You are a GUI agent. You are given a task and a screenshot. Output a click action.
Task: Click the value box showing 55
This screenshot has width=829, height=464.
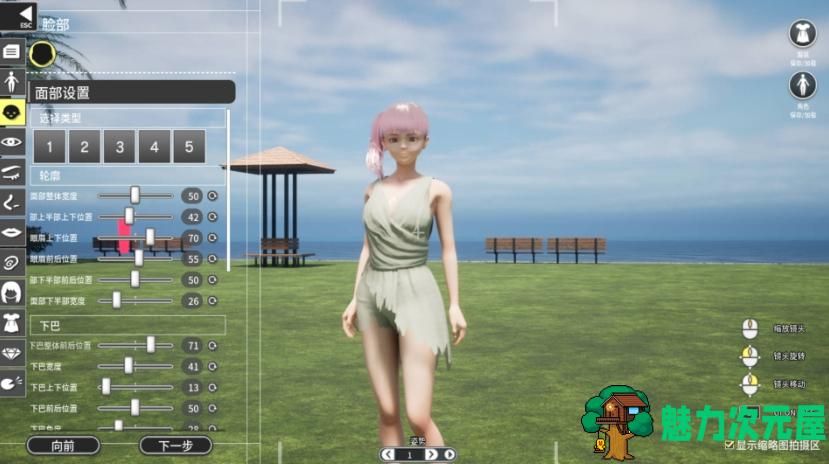pyautogui.click(x=193, y=259)
